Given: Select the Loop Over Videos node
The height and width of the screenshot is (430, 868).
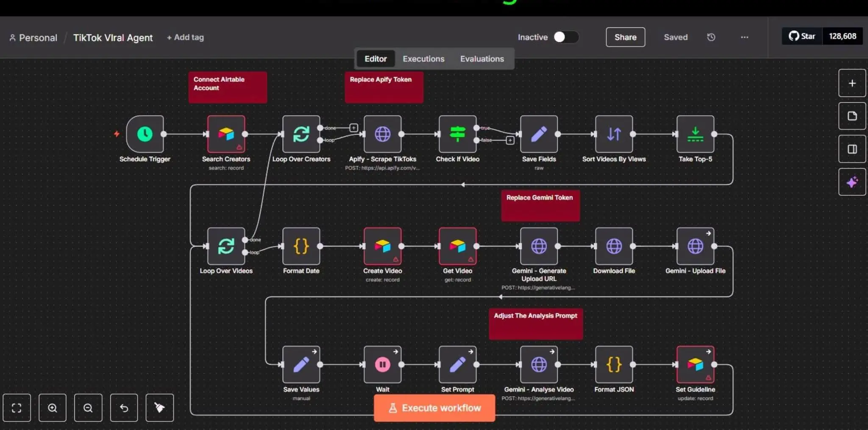Looking at the screenshot, I should [x=226, y=246].
